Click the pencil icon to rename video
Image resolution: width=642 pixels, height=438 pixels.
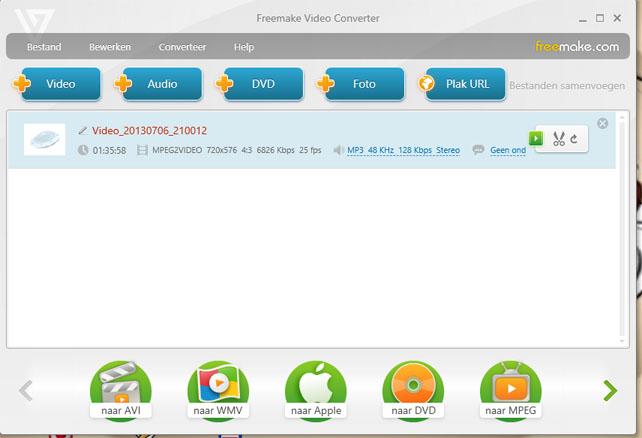[x=83, y=131]
